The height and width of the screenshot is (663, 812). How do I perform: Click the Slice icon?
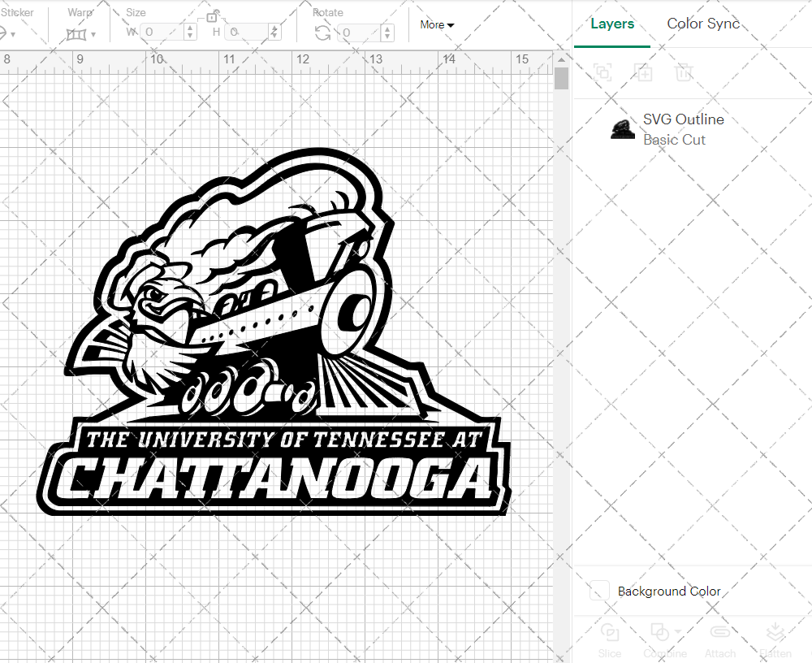610,632
